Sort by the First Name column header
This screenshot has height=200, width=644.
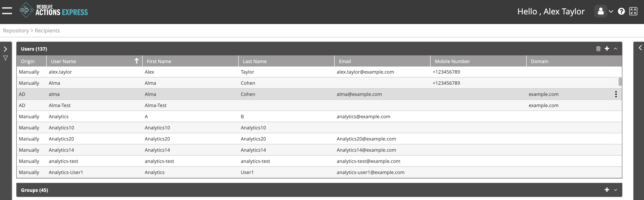point(190,61)
